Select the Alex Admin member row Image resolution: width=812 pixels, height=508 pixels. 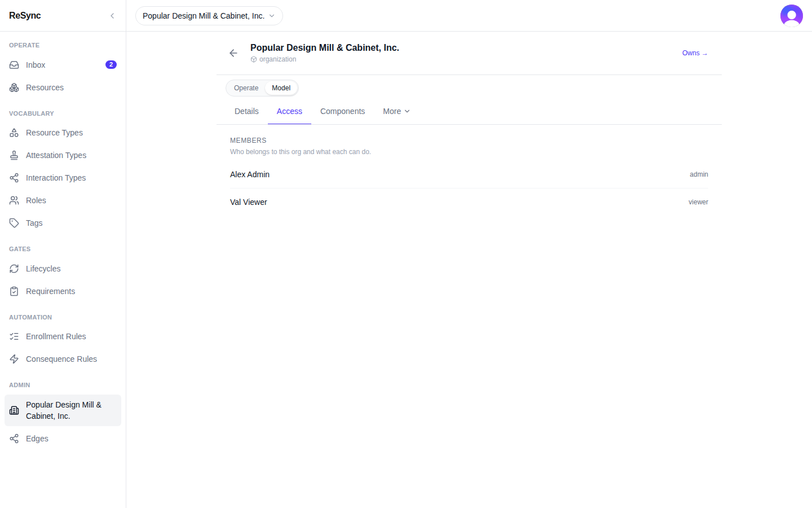(469, 174)
